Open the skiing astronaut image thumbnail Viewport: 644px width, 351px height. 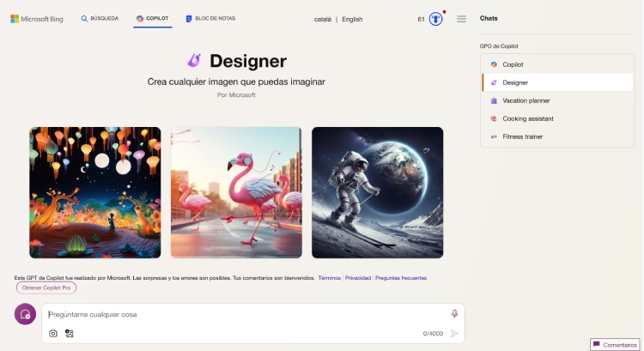[x=378, y=192]
